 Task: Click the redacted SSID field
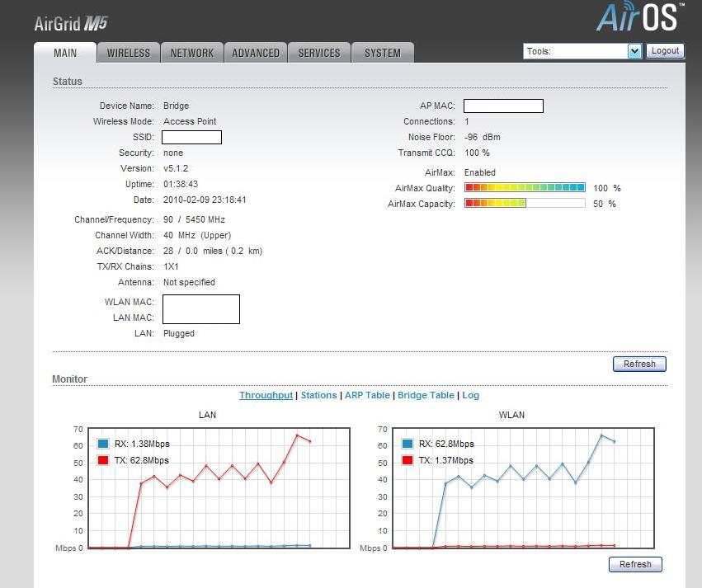pyautogui.click(x=191, y=137)
